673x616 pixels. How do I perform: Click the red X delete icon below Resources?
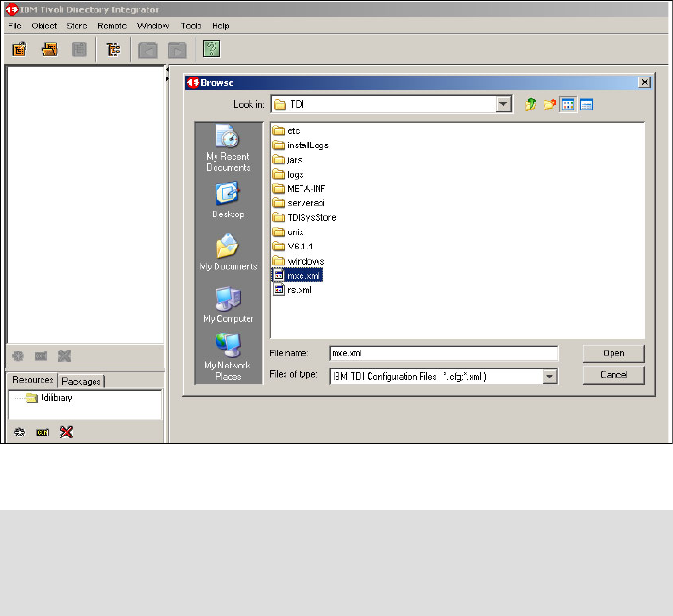click(66, 432)
